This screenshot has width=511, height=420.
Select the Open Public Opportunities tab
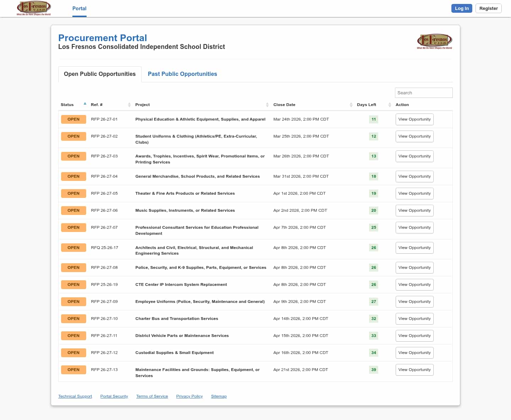pyautogui.click(x=100, y=74)
